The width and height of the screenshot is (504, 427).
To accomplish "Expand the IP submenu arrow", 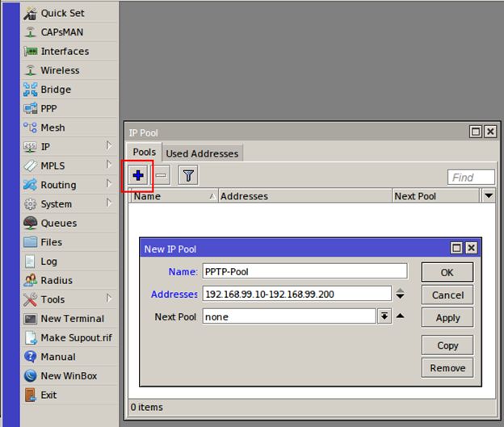I will (x=109, y=145).
